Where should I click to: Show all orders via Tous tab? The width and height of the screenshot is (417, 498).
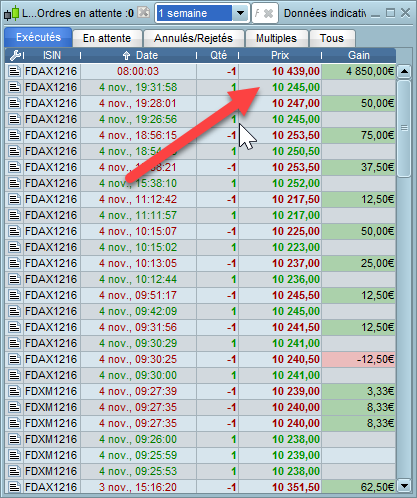[x=332, y=38]
